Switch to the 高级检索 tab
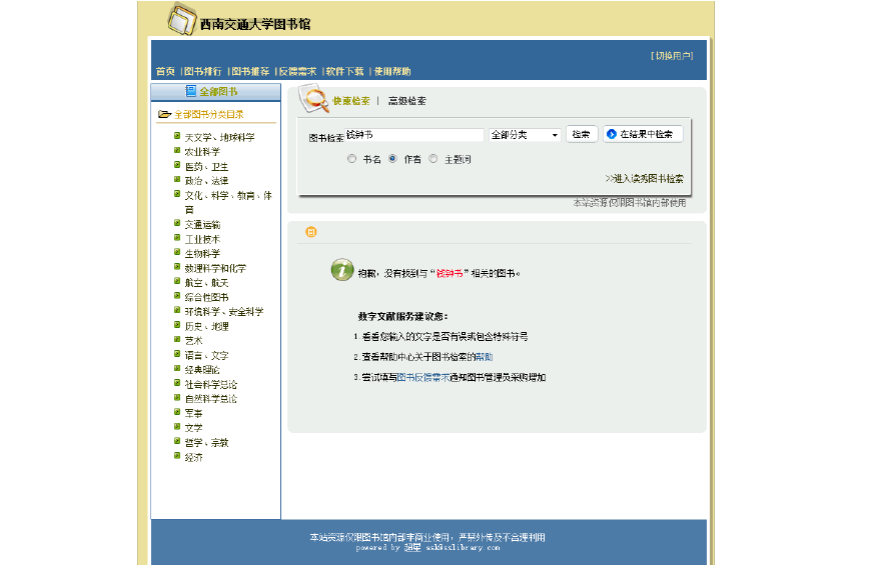The width and height of the screenshot is (893, 565). pos(407,101)
